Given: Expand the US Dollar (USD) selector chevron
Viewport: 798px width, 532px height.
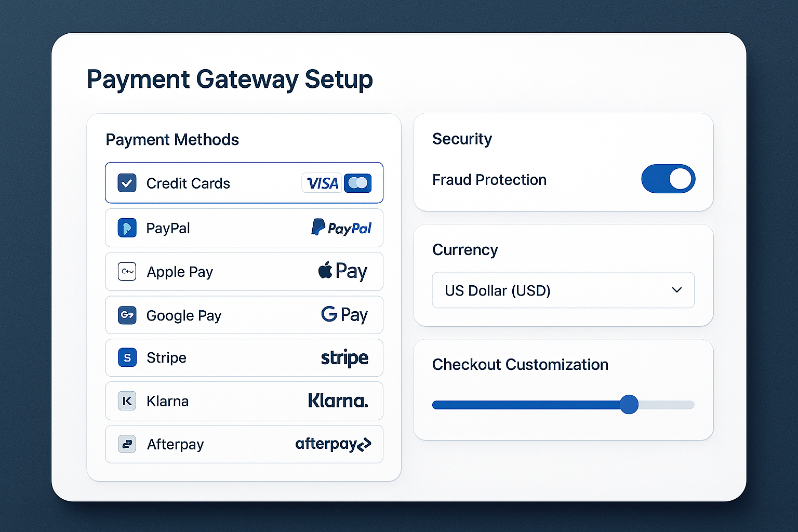Looking at the screenshot, I should 676,290.
